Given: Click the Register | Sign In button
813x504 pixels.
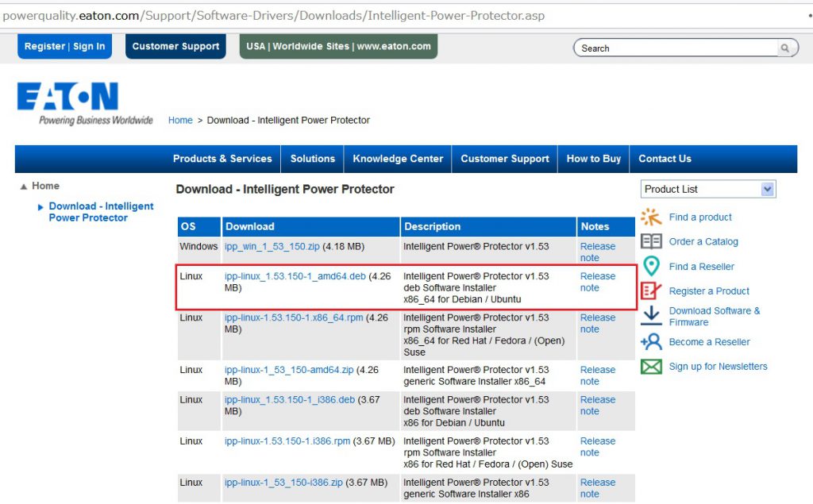Looking at the screenshot, I should click(x=64, y=46).
